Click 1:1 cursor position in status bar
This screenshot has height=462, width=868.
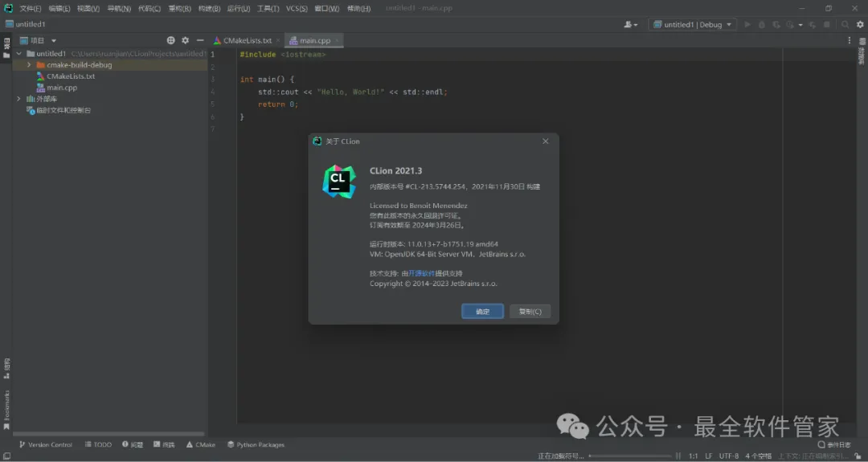pos(693,456)
